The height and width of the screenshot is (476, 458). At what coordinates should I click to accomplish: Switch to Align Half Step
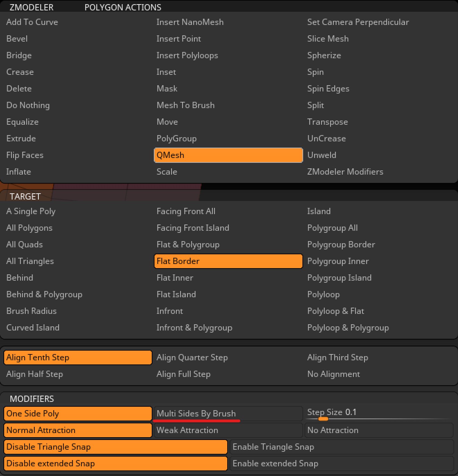35,374
